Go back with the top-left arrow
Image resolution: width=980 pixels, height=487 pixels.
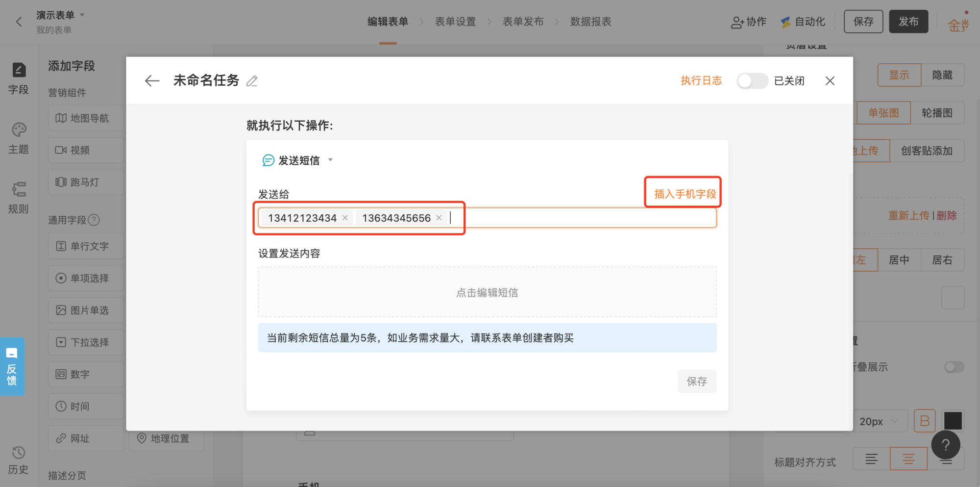coord(19,22)
